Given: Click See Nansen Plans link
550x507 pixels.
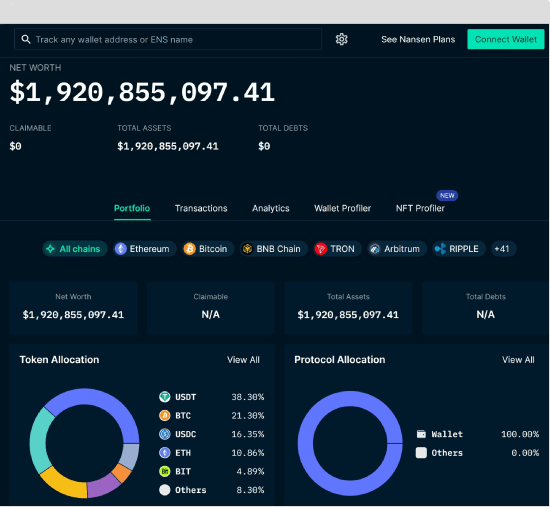Looking at the screenshot, I should click(x=418, y=39).
